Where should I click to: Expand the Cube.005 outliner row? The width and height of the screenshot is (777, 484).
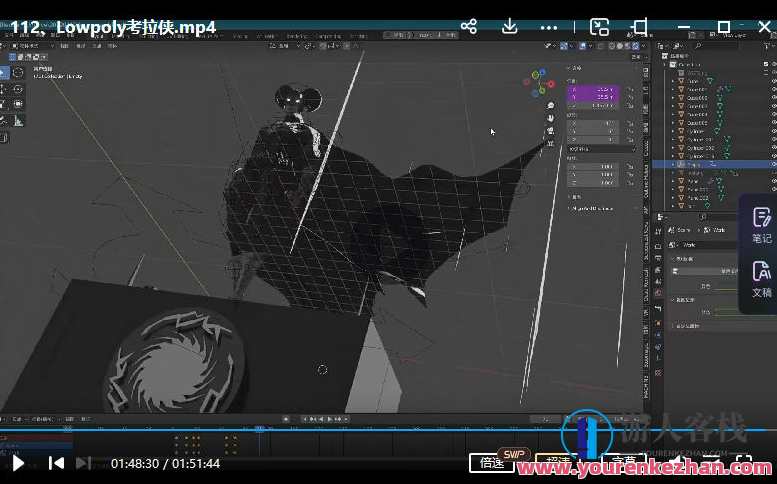click(x=673, y=123)
